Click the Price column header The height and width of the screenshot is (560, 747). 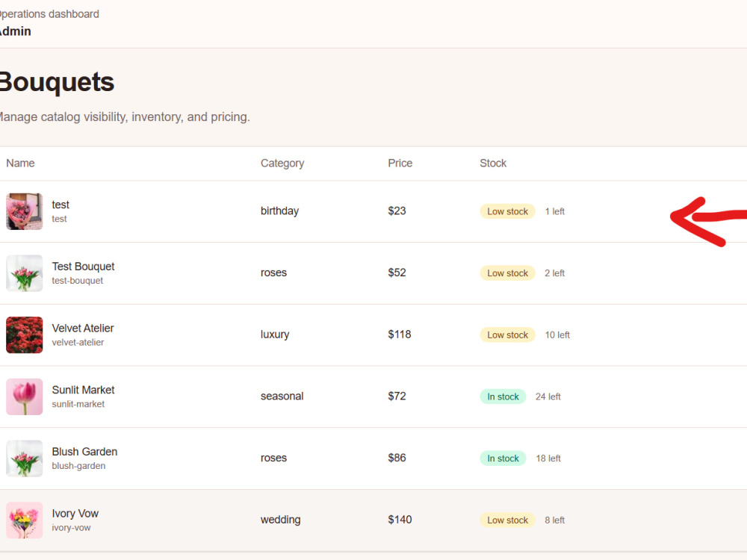pyautogui.click(x=400, y=164)
